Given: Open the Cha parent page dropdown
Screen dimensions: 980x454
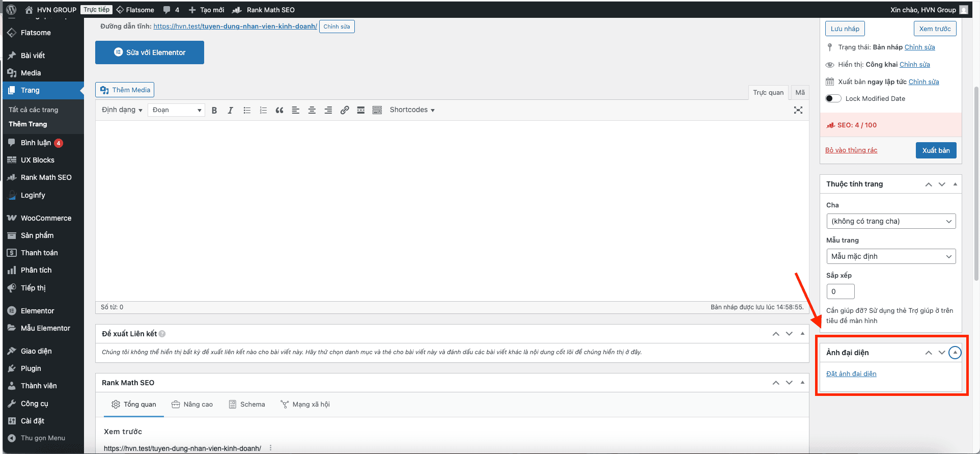Looking at the screenshot, I should pos(891,221).
